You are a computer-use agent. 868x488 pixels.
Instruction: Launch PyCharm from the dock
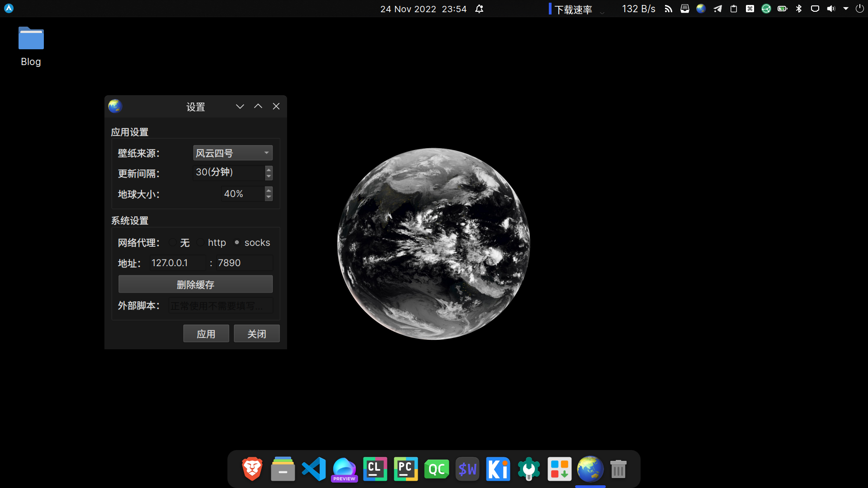pyautogui.click(x=406, y=469)
